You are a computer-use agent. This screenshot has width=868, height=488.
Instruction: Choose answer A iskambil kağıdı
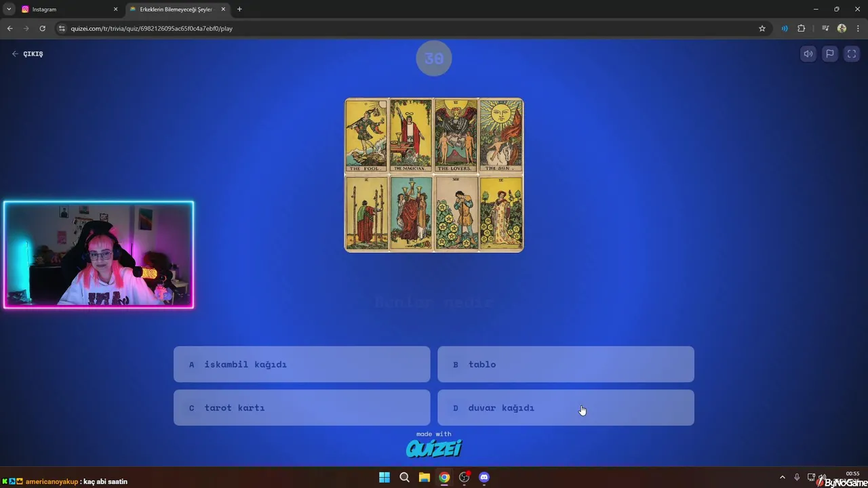point(302,365)
